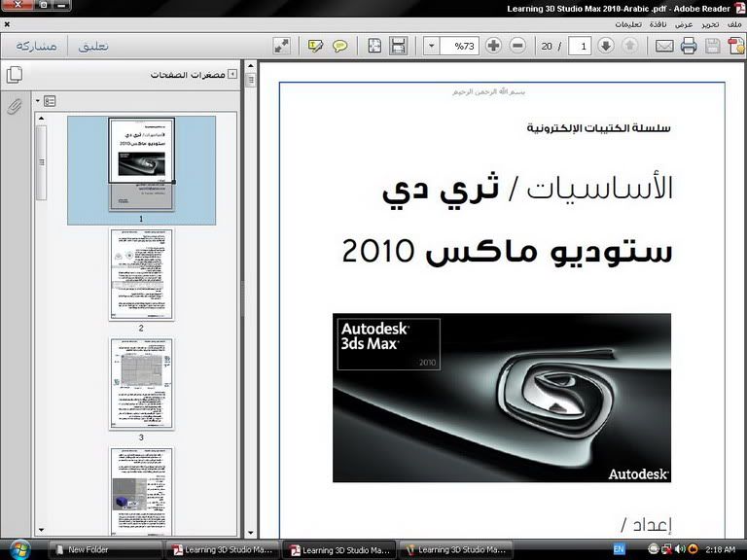Click document scrollbar up arrow

[x=251, y=66]
